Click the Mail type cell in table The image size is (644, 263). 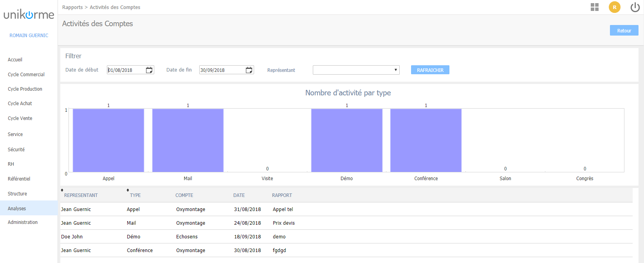click(132, 223)
